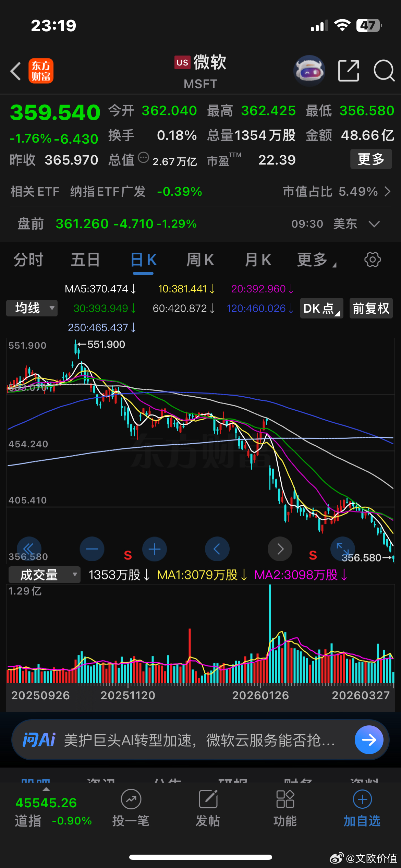
Task: Open the search magnifier icon
Action: pyautogui.click(x=384, y=71)
